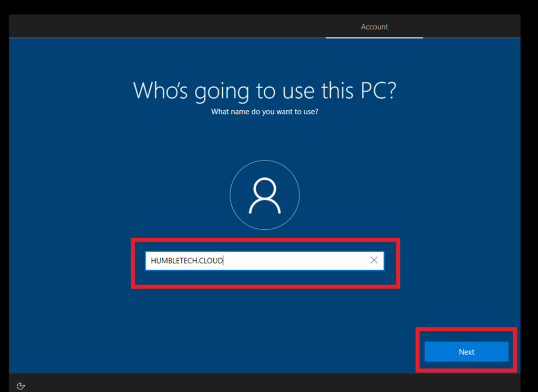Click the "What name do you want to use?" subtitle

click(264, 112)
